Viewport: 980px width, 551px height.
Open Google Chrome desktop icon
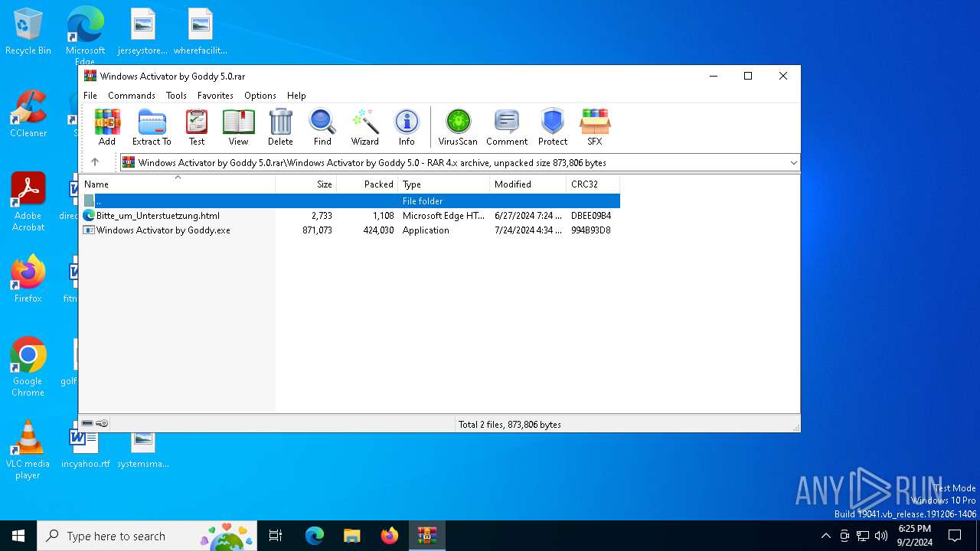click(28, 367)
